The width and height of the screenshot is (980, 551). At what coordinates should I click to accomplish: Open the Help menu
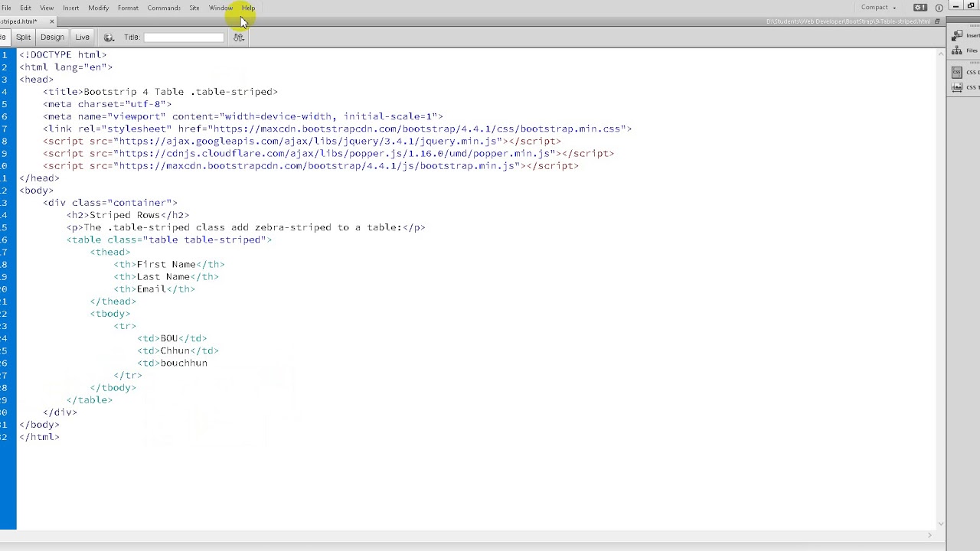click(x=248, y=8)
